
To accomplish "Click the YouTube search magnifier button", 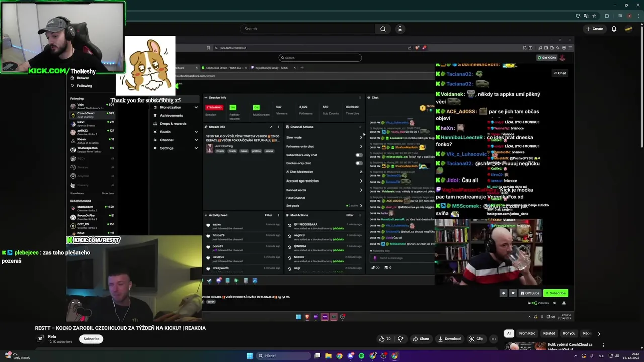I will (x=383, y=29).
